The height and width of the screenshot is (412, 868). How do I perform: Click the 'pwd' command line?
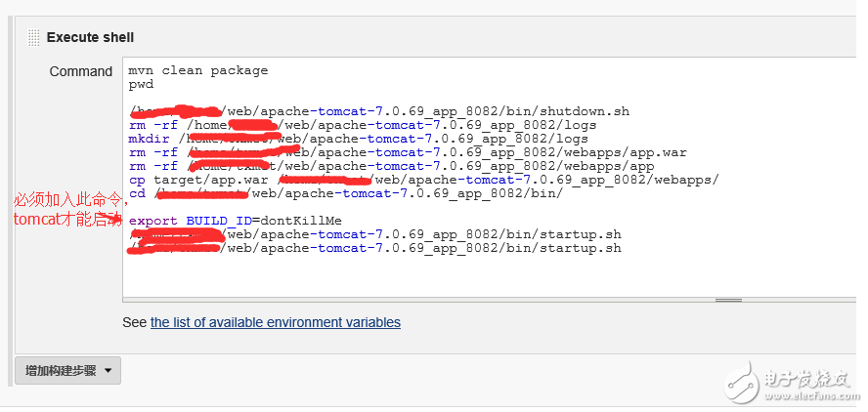click(141, 85)
